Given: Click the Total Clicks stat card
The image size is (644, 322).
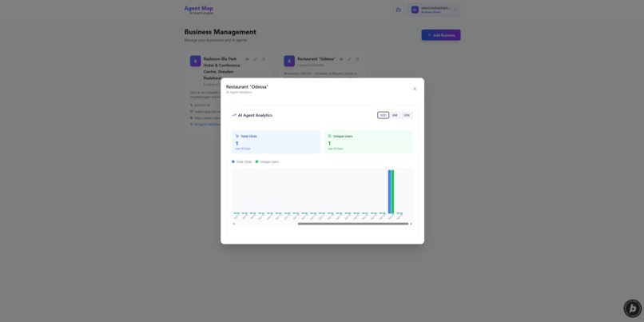Looking at the screenshot, I should click(276, 142).
